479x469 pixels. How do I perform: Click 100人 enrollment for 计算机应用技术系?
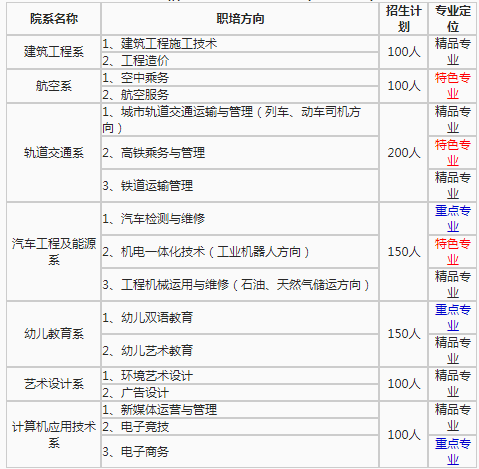tap(403, 434)
